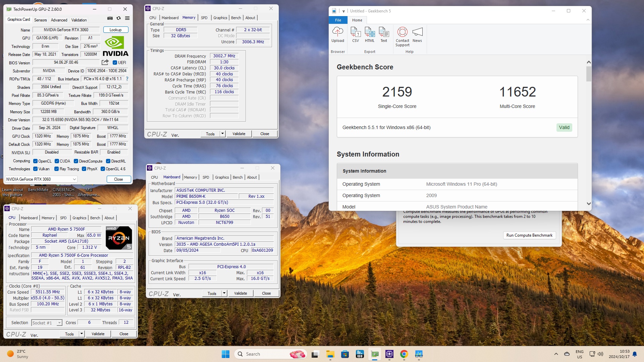Click Close in the Mainboard CPU-Z window
Screen dimensions: 644x362
(x=266, y=293)
